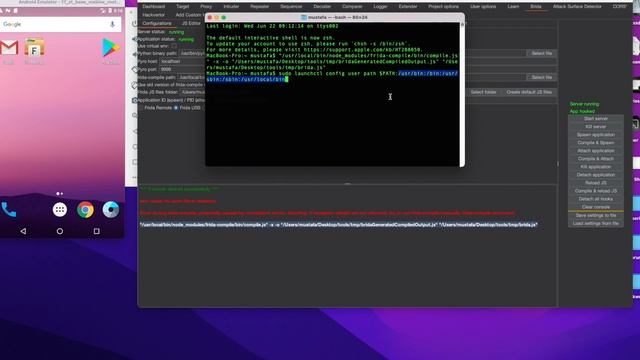Viewport: 640px width, 360px height.
Task: Switch to the Proxy tab
Action: tap(206, 7)
